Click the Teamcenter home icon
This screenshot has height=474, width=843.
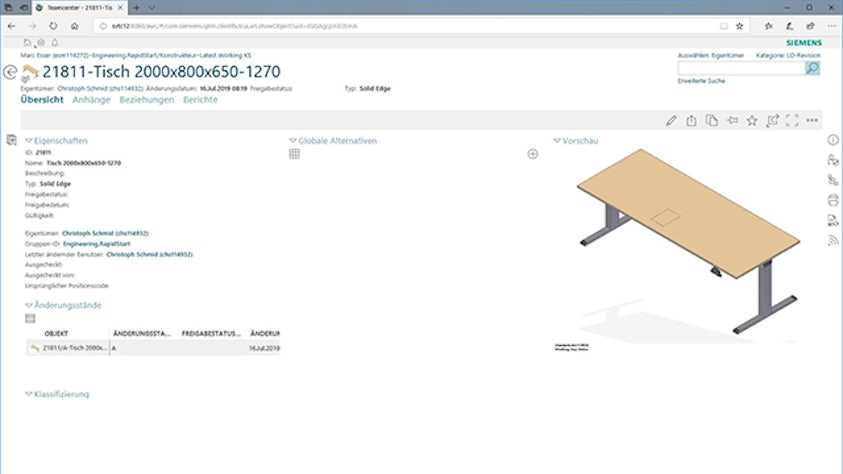tap(27, 42)
